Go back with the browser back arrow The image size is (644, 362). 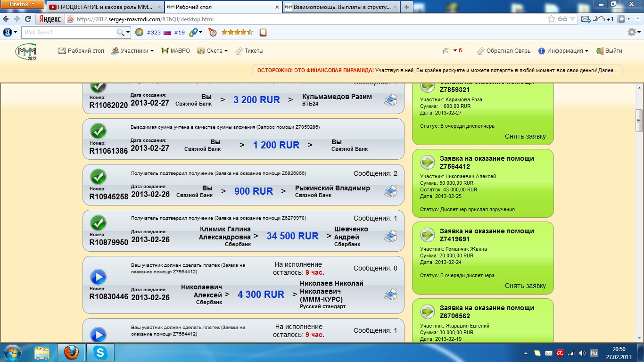[x=6, y=19]
